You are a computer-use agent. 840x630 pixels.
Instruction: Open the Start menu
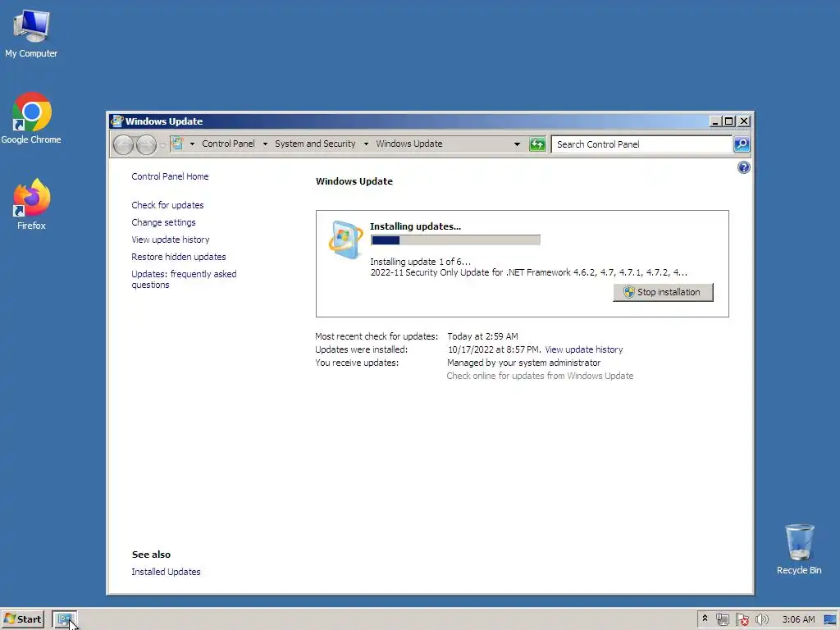click(22, 619)
